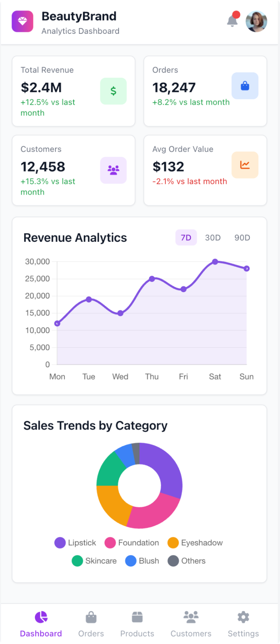Open notifications via the bell icon
The height and width of the screenshot is (644, 280).
232,21
